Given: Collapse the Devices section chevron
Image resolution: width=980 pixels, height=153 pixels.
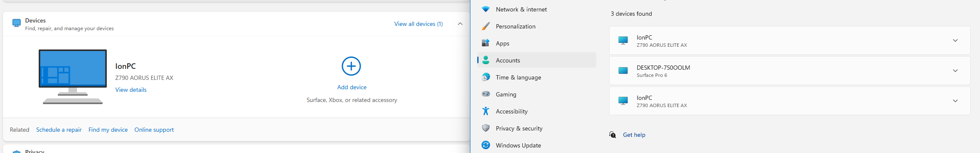Looking at the screenshot, I should pos(460,24).
